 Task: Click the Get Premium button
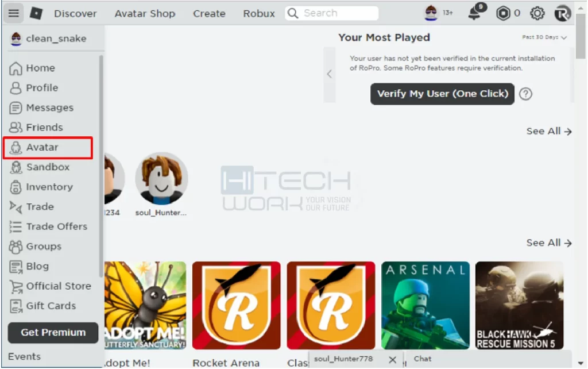(x=53, y=333)
